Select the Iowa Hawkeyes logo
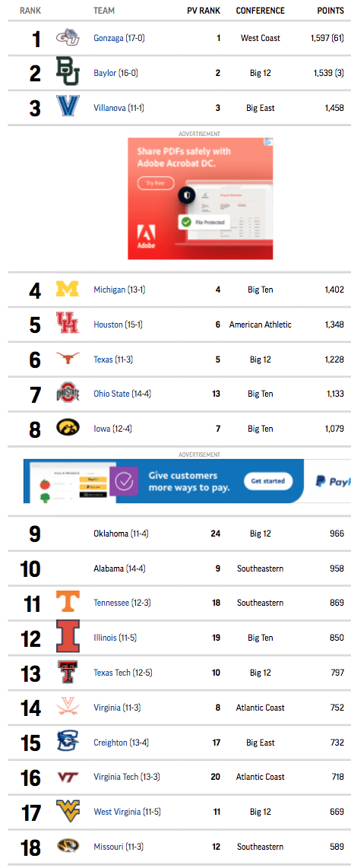This screenshot has height=868, width=351. click(68, 428)
